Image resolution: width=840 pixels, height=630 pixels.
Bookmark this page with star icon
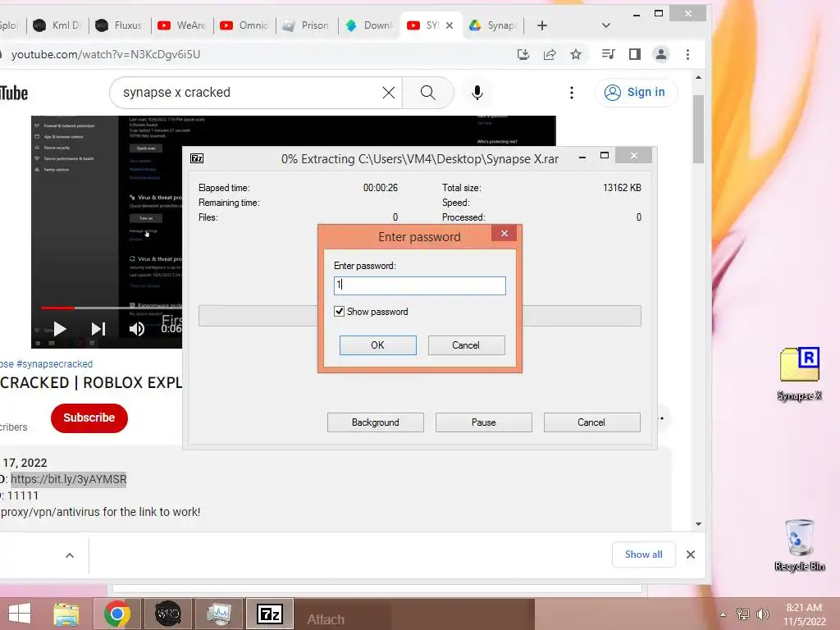(x=576, y=54)
